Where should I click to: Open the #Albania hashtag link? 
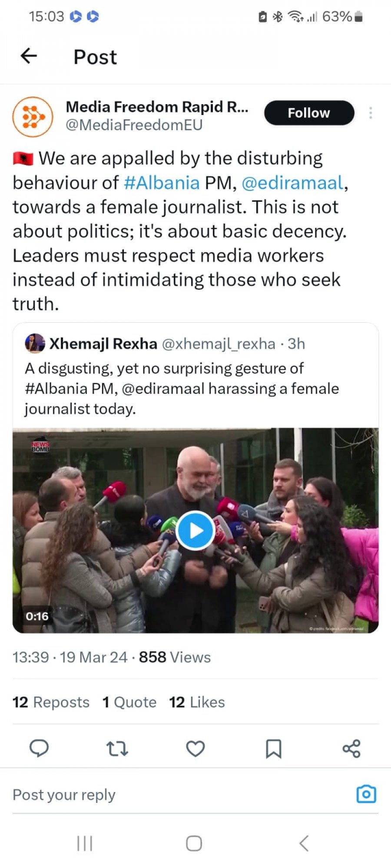tap(162, 183)
